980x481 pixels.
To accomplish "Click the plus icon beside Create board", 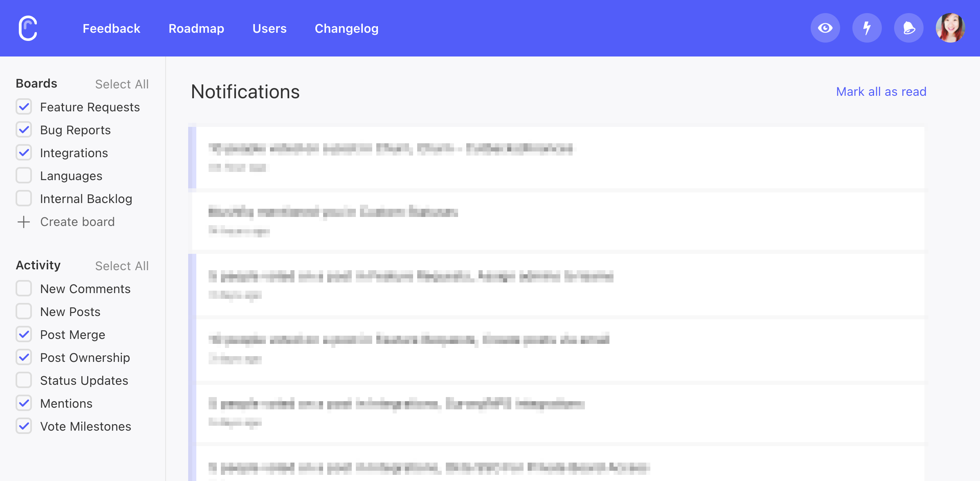I will tap(24, 222).
